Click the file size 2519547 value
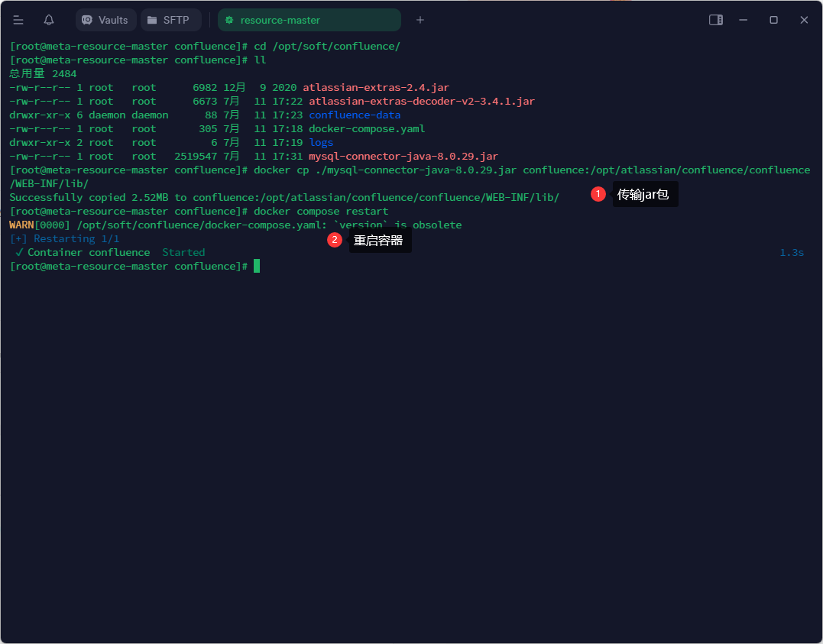Viewport: 823px width, 644px height. 196,157
